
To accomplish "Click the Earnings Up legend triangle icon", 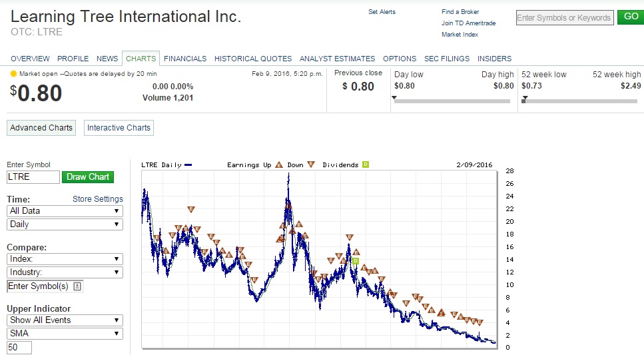I will [279, 165].
